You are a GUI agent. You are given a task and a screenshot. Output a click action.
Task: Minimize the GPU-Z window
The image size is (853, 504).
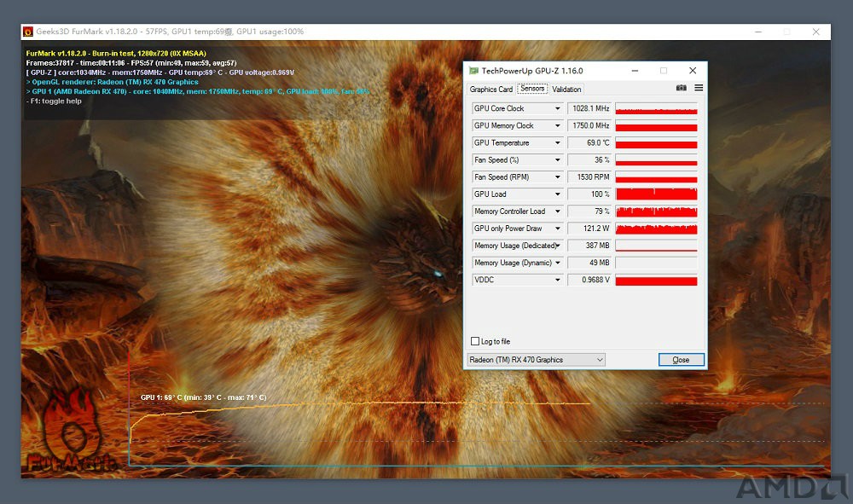coord(635,71)
